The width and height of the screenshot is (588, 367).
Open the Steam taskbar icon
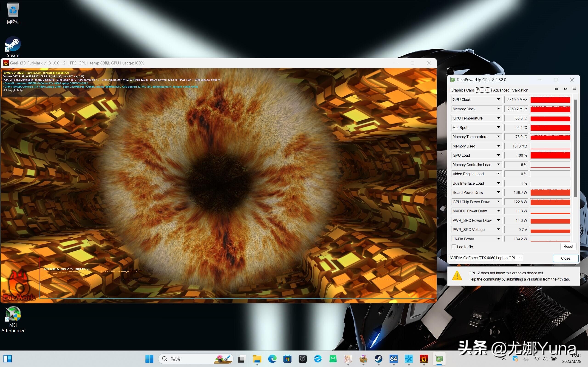[x=378, y=359]
